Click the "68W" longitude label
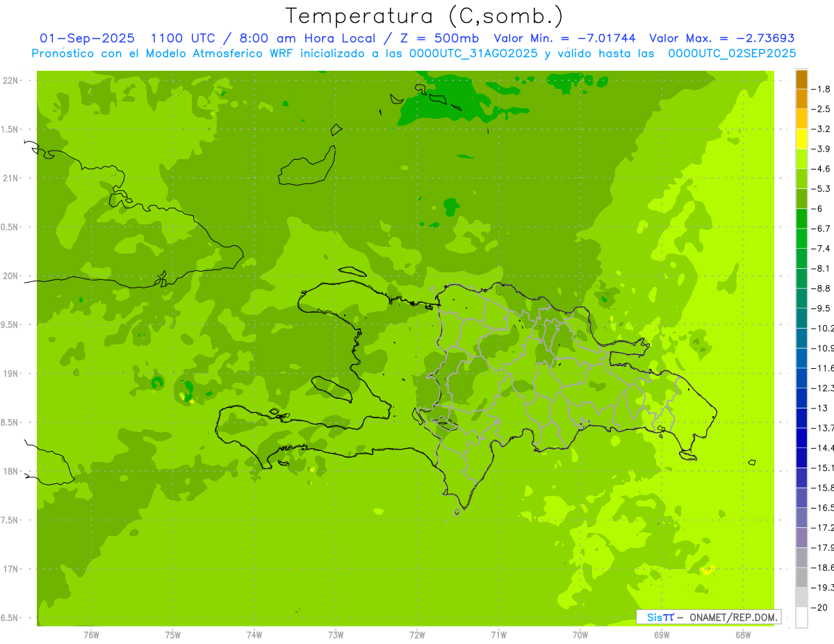Screen dimensions: 834x644 [x=743, y=635]
